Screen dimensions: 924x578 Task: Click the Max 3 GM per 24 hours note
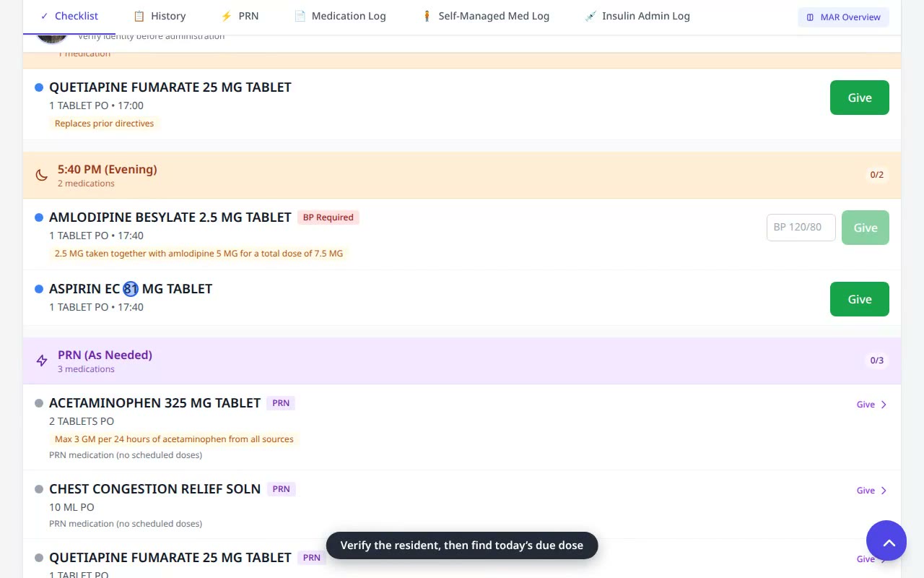click(174, 439)
